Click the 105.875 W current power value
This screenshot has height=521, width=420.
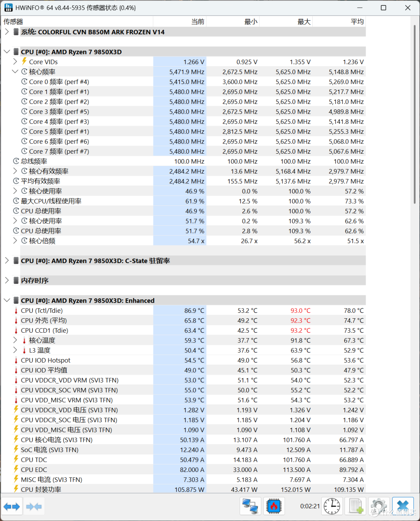coord(189,489)
